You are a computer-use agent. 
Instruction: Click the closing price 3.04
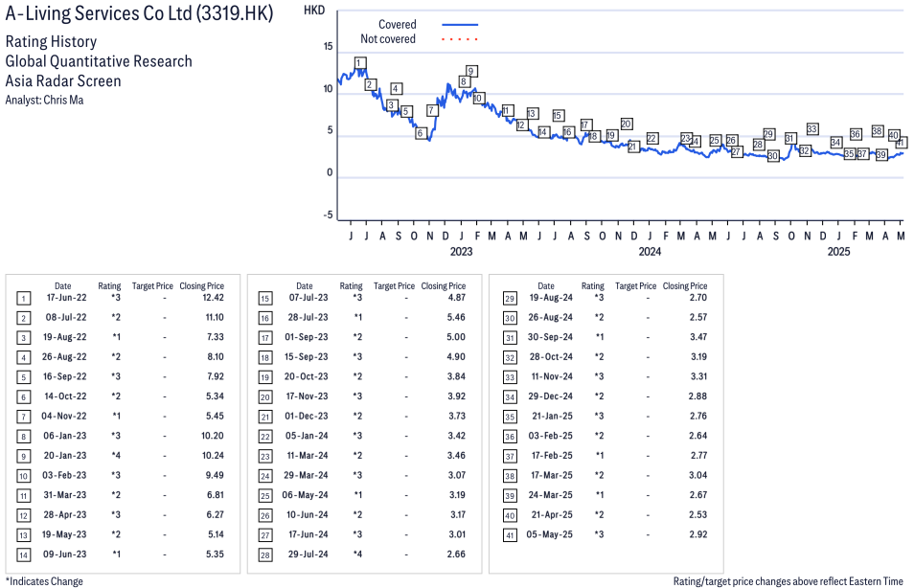coord(697,475)
